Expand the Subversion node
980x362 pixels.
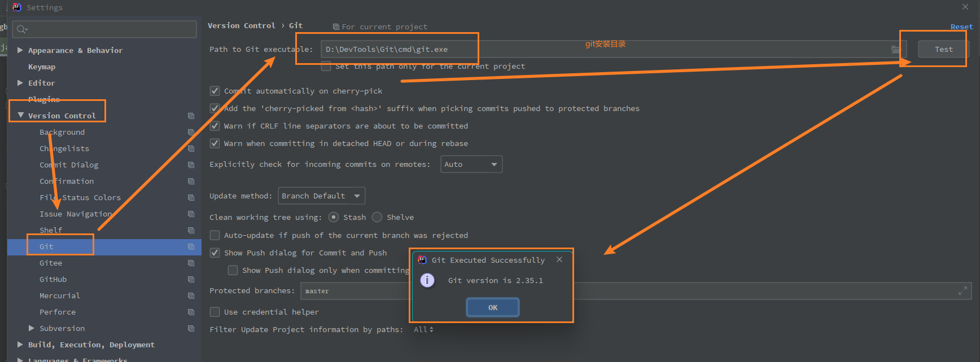pos(32,328)
